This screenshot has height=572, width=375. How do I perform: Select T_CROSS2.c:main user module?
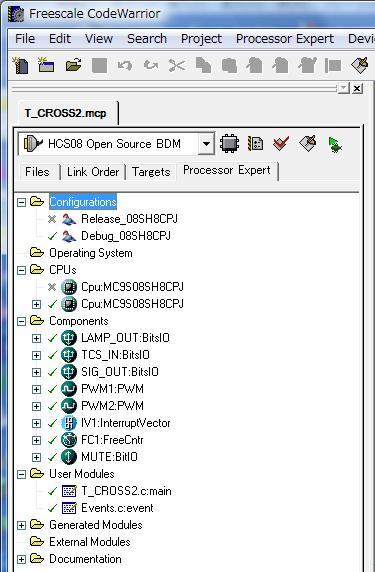point(126,491)
